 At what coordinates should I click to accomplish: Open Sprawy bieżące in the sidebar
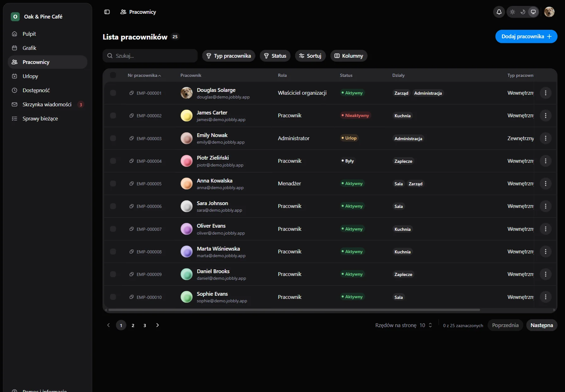click(x=47, y=119)
